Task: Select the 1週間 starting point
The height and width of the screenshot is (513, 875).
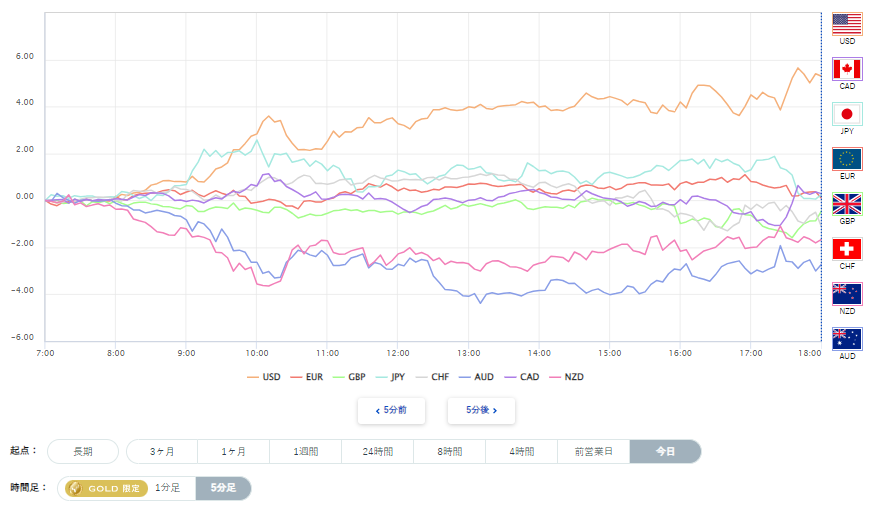Action: 306,452
